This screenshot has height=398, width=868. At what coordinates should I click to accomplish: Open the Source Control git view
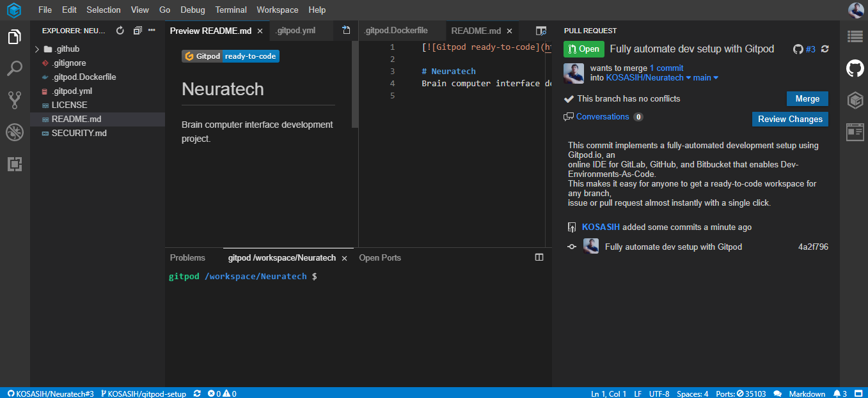pos(14,100)
